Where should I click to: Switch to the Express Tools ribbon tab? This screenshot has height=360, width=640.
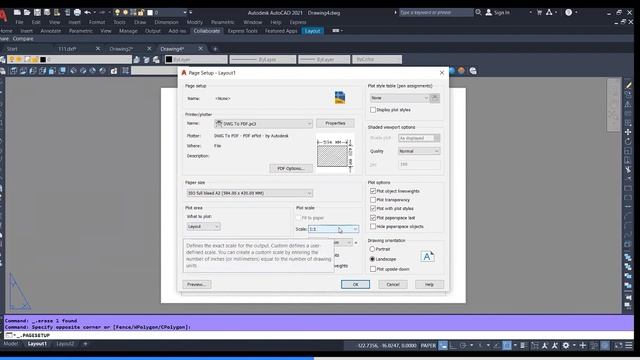click(x=243, y=31)
